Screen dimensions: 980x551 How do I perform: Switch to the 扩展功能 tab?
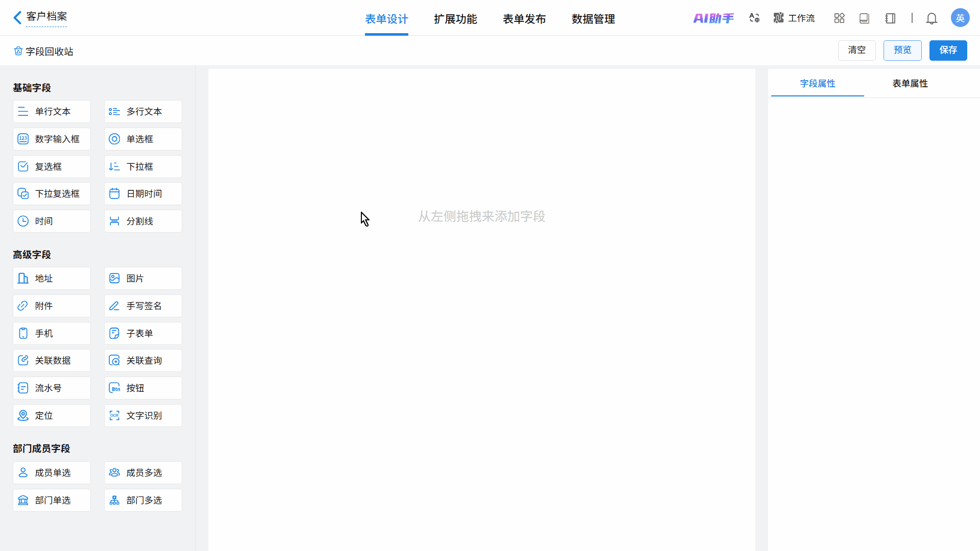tap(455, 19)
